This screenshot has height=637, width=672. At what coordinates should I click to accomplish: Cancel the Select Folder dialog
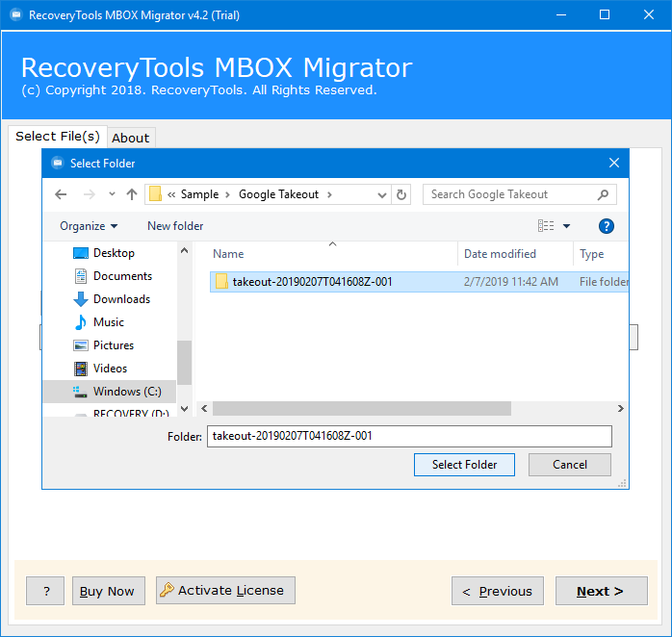coord(570,465)
